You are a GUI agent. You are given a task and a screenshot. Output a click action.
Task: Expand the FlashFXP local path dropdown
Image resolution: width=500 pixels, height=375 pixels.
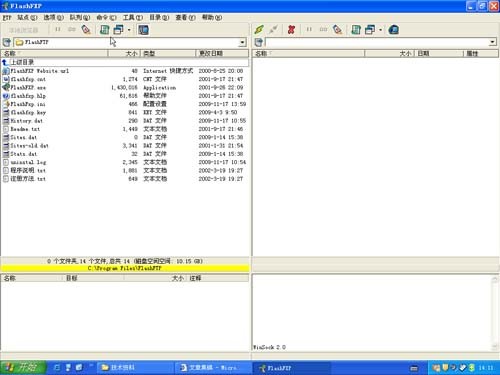(243, 42)
